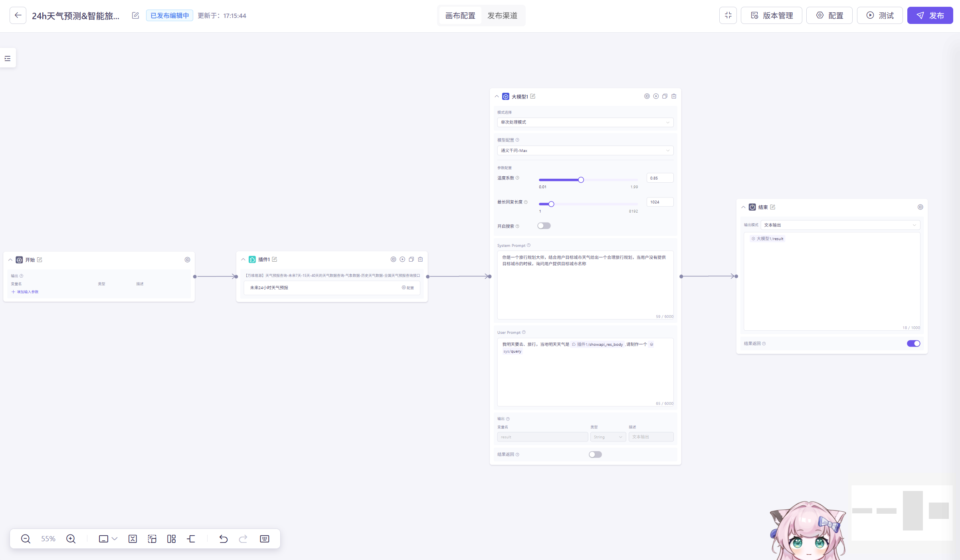This screenshot has height=560, width=960.
Task: Click the edit pencil next to workflow title
Action: [x=135, y=16]
